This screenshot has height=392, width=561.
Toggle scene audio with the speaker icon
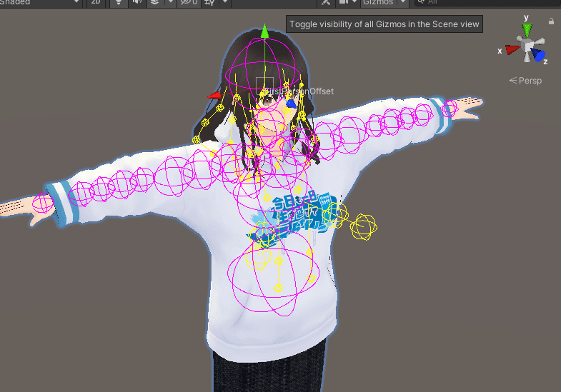136,2
